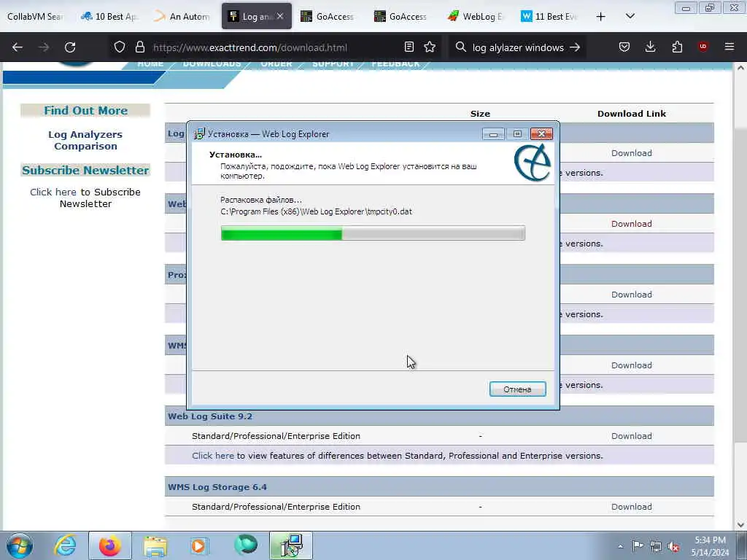Show hidden tray icons arrow
747x560 pixels.
(620, 546)
